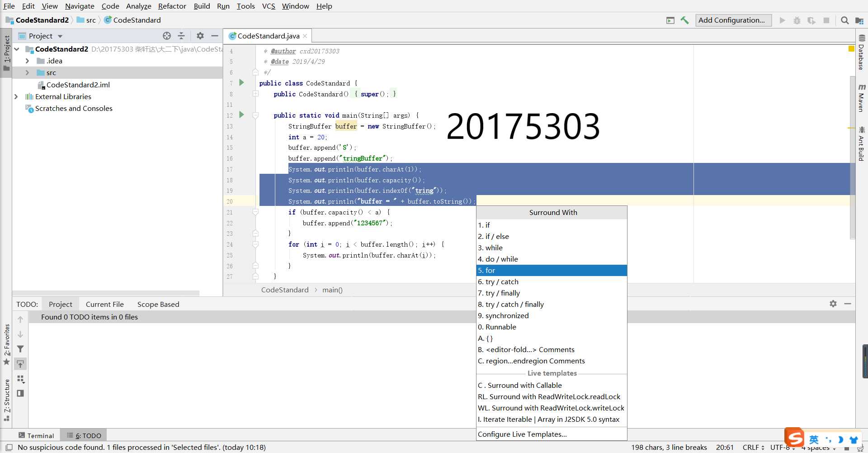Open the Analyze menu

click(138, 6)
